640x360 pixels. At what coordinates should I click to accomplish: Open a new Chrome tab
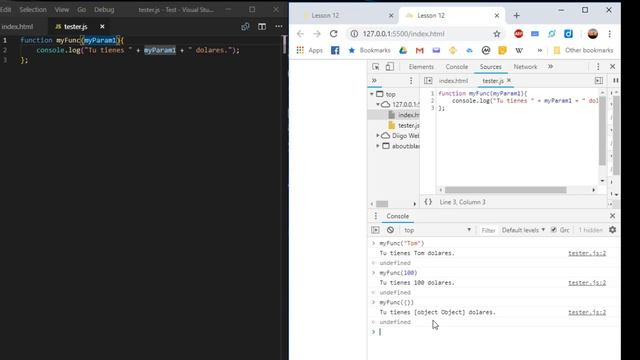(516, 16)
